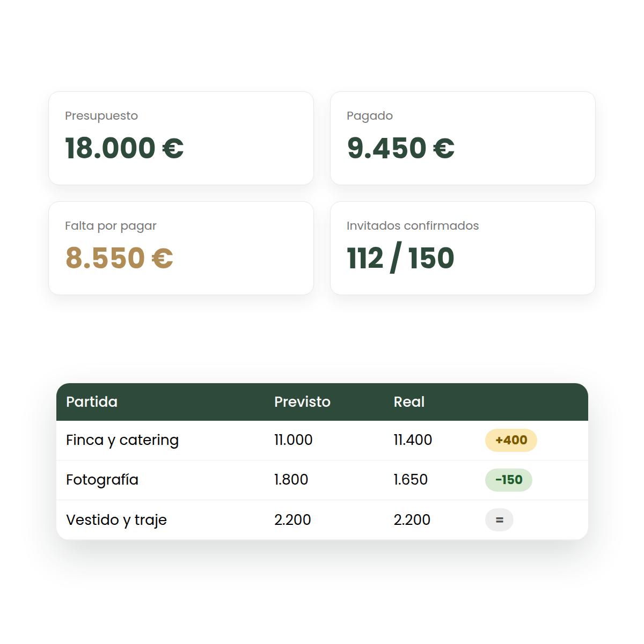Sort by the Real column header

(409, 402)
